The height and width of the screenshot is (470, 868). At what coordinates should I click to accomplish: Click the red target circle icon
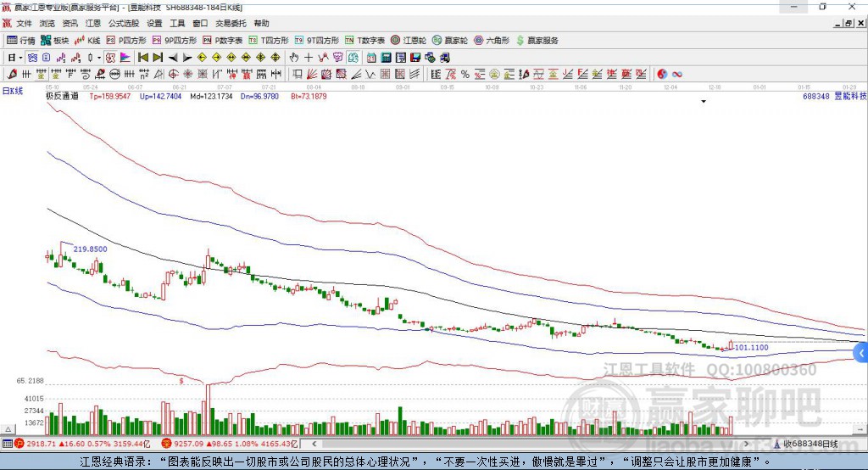point(173,75)
